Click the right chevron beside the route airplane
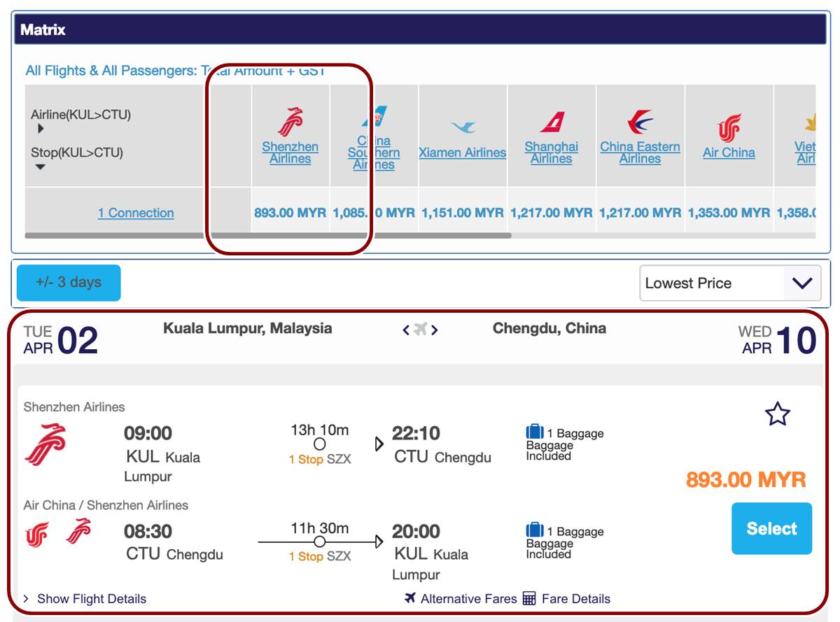The width and height of the screenshot is (840, 622). pos(434,330)
